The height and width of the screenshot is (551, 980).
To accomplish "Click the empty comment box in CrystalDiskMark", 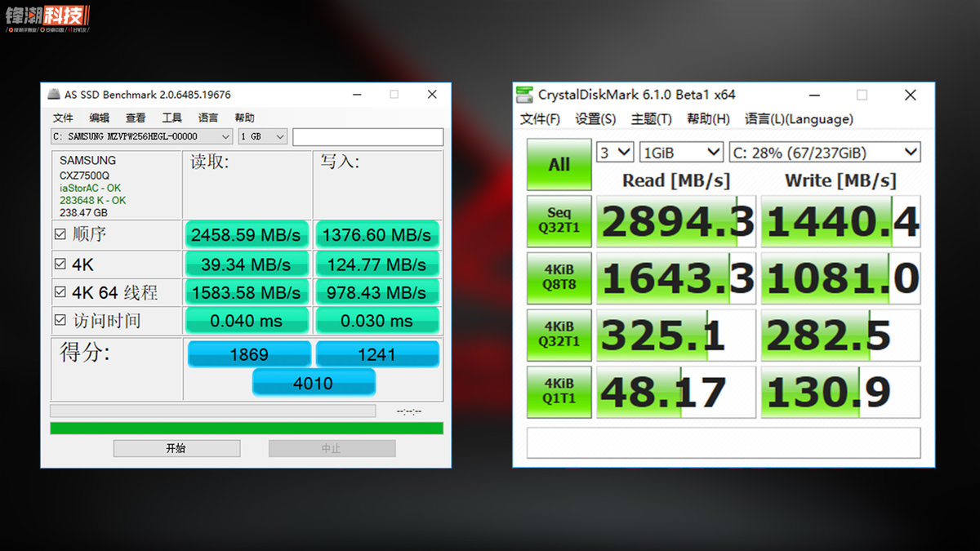I will click(724, 442).
